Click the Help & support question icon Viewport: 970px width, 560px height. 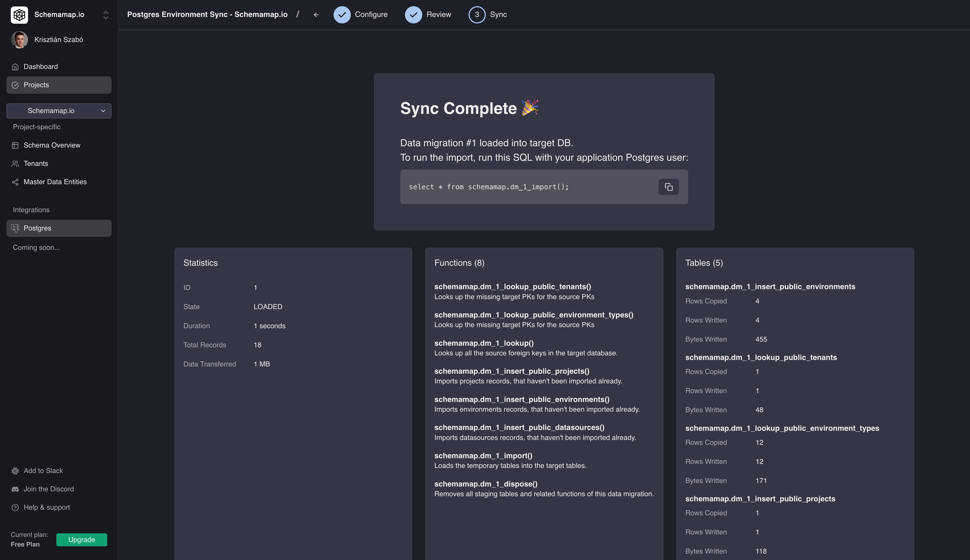[15, 508]
